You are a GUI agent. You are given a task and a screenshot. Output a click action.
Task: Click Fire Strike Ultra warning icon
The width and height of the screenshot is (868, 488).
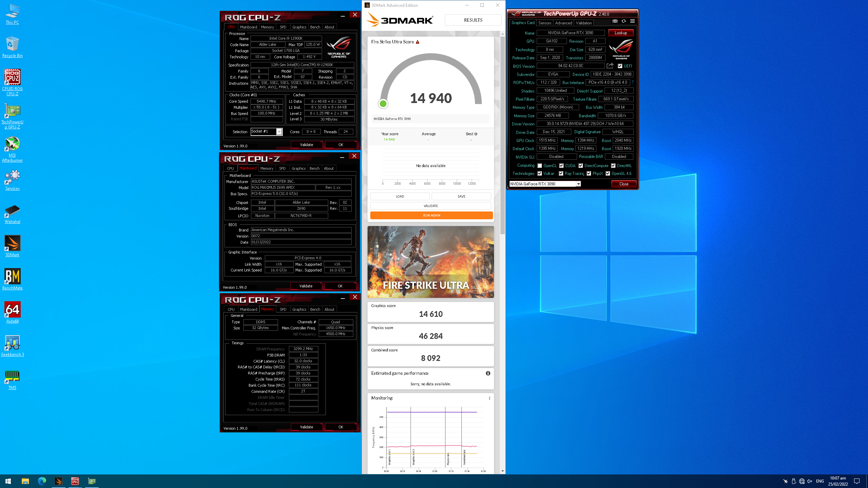pyautogui.click(x=418, y=42)
